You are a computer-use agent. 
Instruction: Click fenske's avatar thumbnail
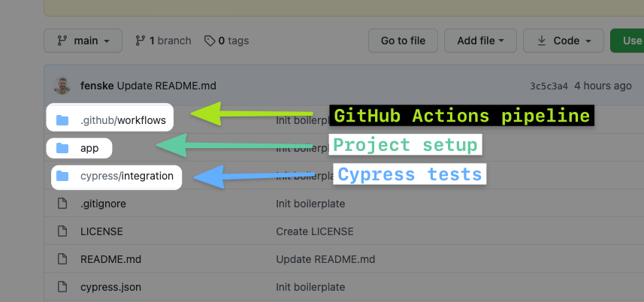(x=62, y=86)
